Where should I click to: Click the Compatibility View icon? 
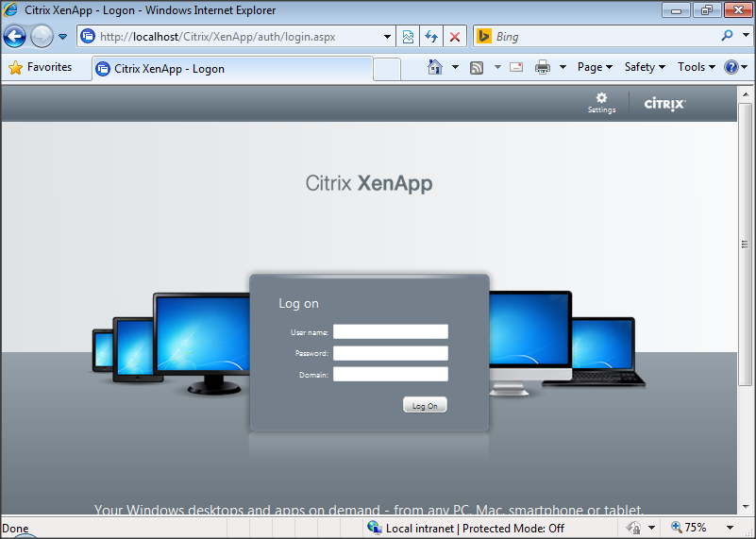click(x=408, y=37)
